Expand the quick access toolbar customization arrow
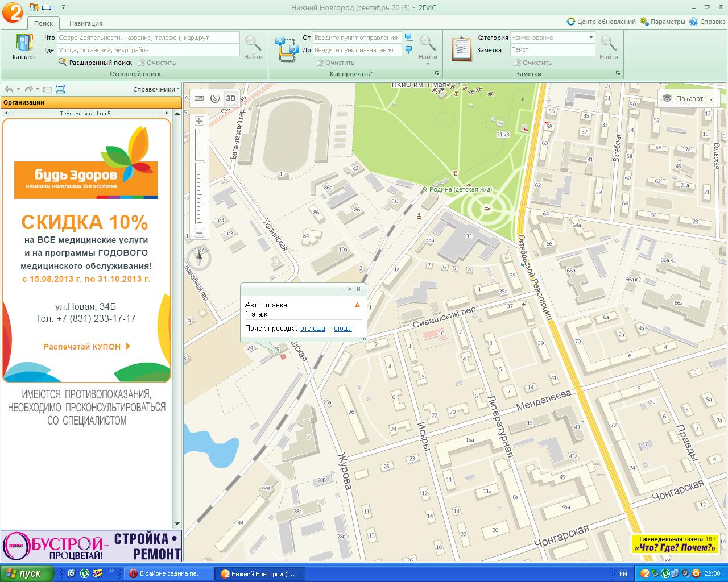The image size is (728, 582). 63,7
